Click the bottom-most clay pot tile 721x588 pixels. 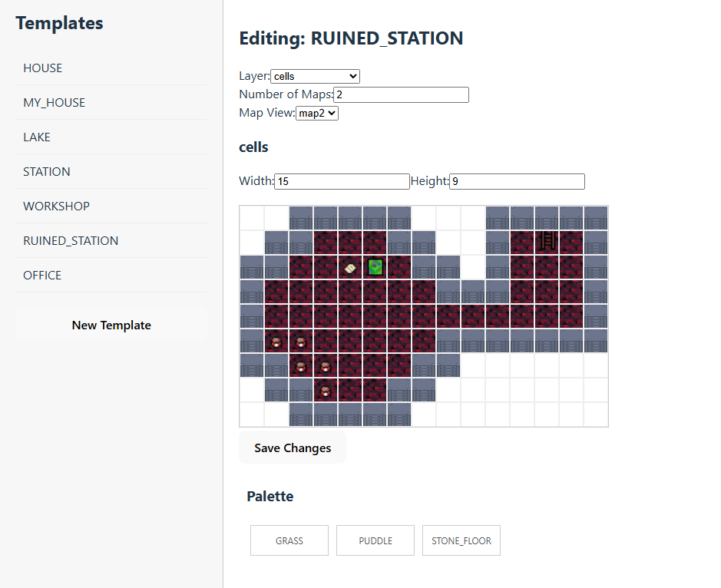[x=326, y=391]
